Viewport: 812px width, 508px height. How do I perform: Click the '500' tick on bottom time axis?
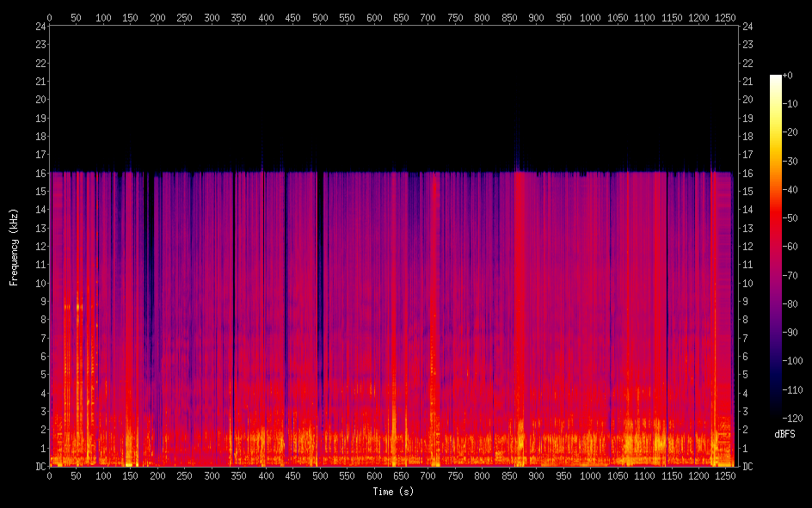coord(320,475)
